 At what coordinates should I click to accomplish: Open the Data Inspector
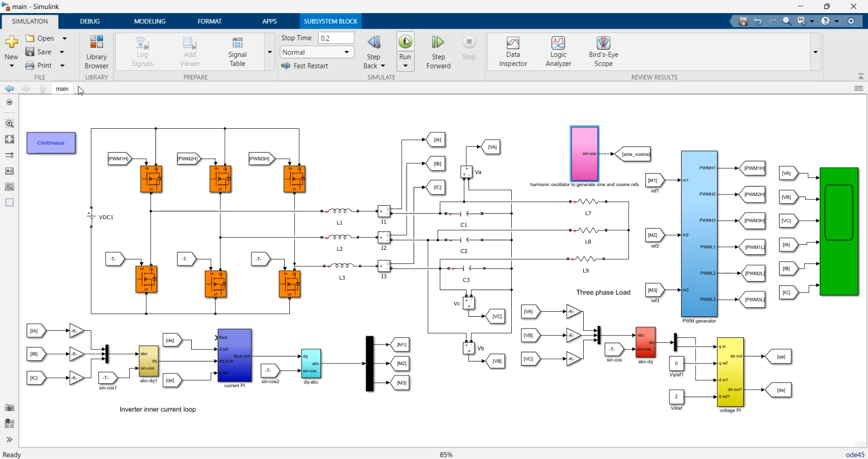point(513,51)
